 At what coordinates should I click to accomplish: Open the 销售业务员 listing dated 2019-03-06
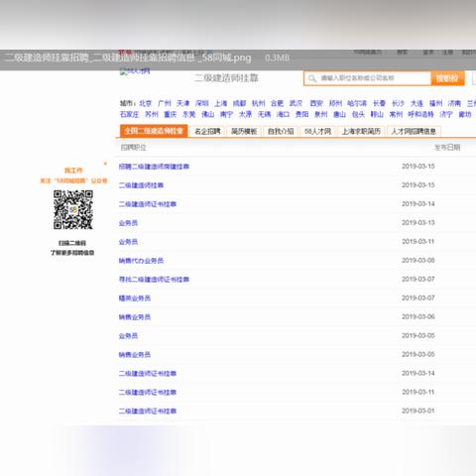pyautogui.click(x=135, y=317)
